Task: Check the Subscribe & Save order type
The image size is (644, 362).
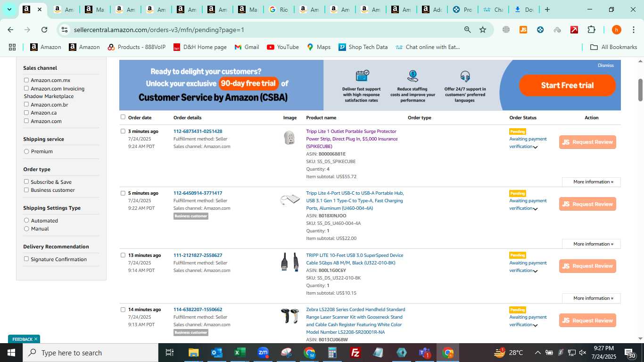Action: (26, 181)
